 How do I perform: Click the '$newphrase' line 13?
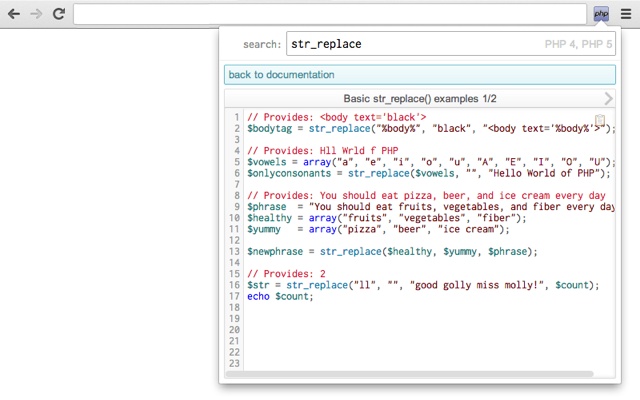click(x=392, y=251)
